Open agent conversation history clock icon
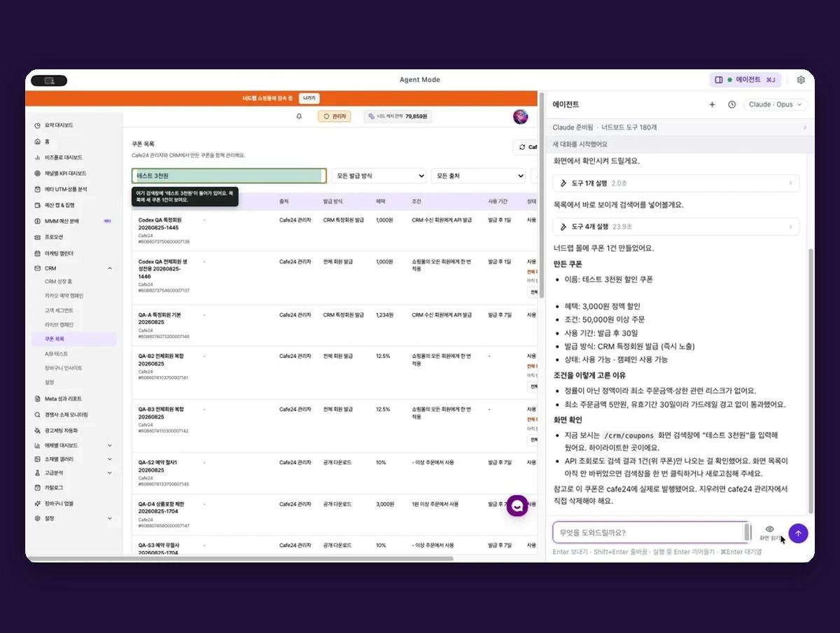This screenshot has width=840, height=633. [731, 104]
